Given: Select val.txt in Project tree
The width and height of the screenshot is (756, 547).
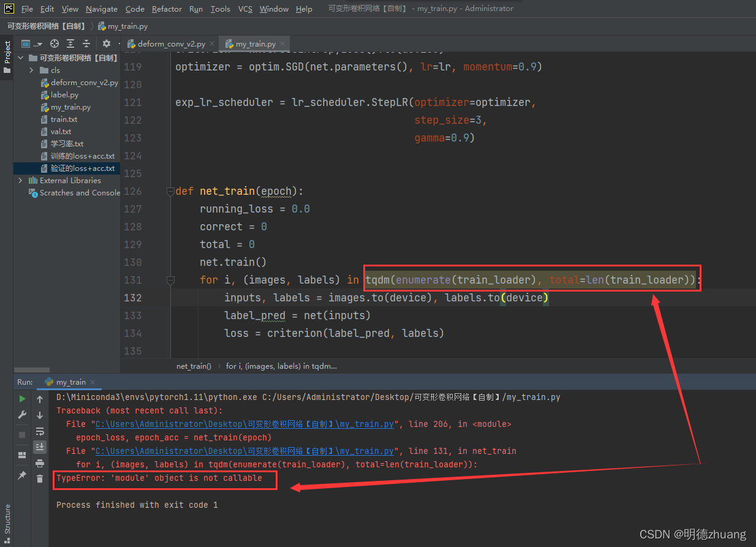Looking at the screenshot, I should [x=56, y=132].
